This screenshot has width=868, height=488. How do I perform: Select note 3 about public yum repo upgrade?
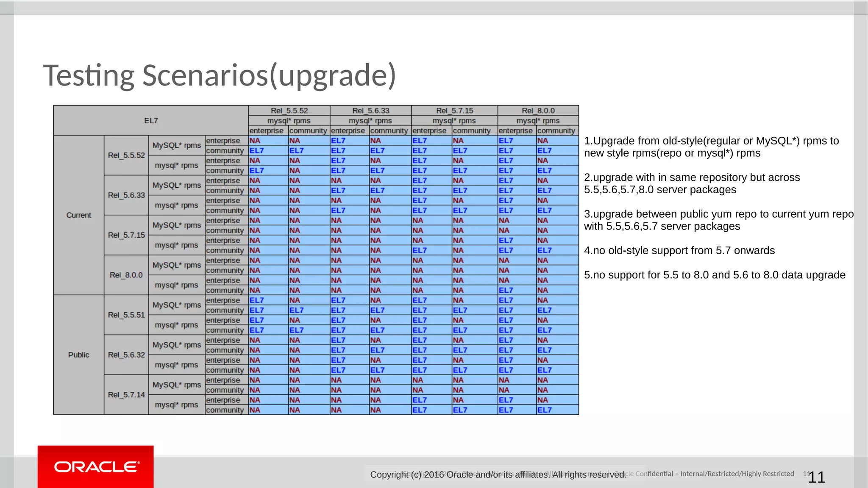(x=719, y=220)
